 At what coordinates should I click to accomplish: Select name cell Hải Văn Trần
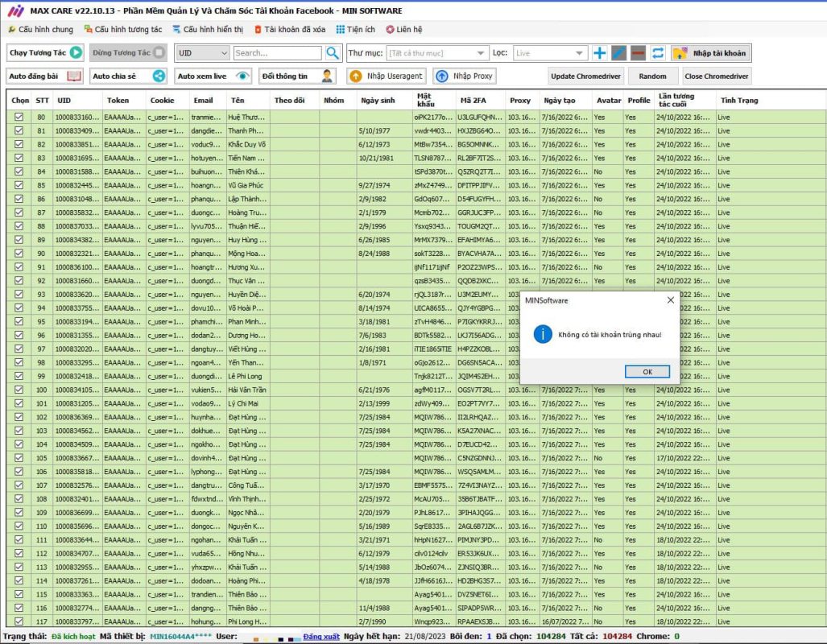(247, 390)
